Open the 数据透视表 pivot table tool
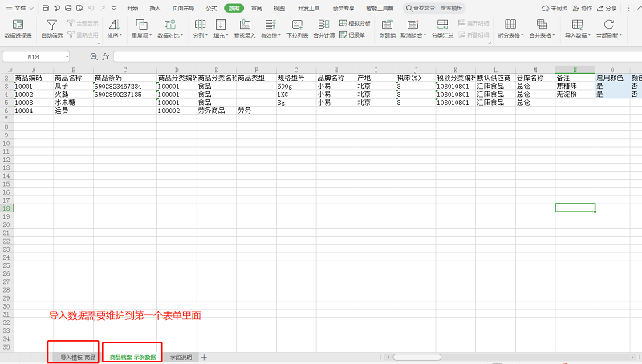This screenshot has width=642, height=364. point(18,29)
